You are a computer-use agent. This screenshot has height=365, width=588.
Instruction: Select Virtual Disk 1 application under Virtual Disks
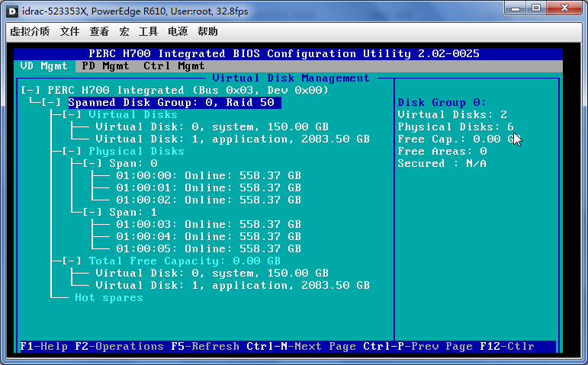tap(233, 139)
